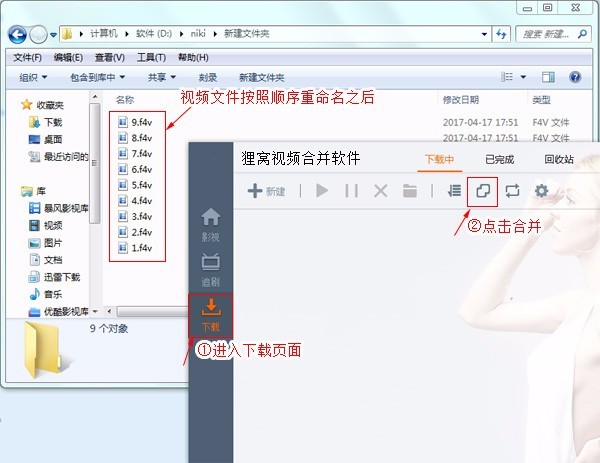The width and height of the screenshot is (600, 463).
Task: Open the 查看(V) menu
Action: coord(110,57)
